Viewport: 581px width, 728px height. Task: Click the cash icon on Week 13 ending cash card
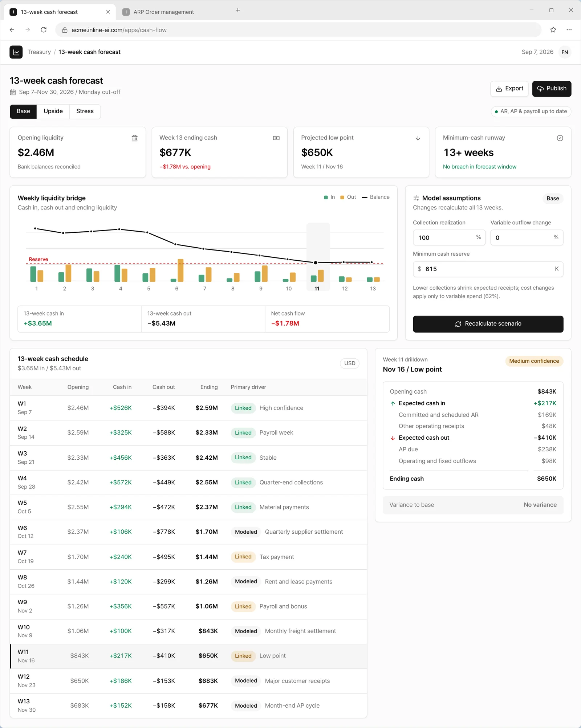276,138
